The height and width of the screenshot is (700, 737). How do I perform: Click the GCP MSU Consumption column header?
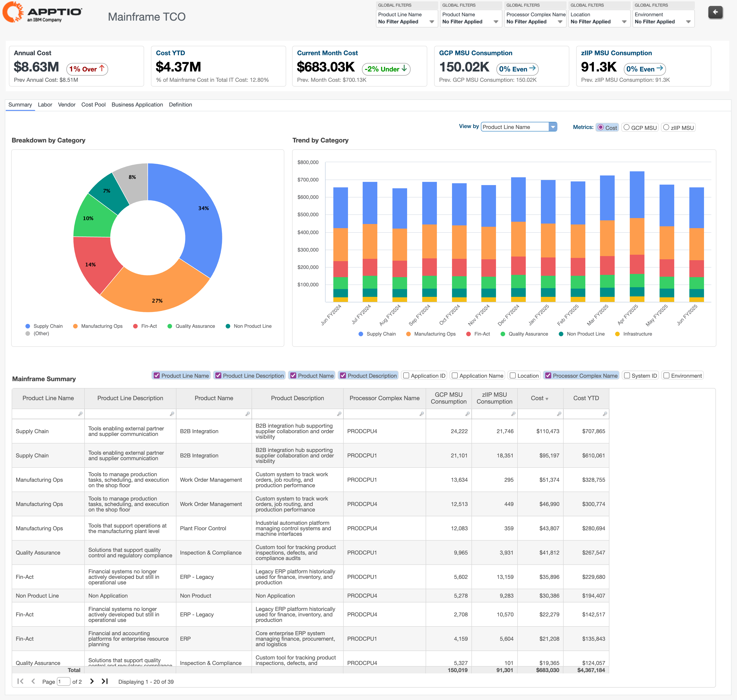[449, 399]
